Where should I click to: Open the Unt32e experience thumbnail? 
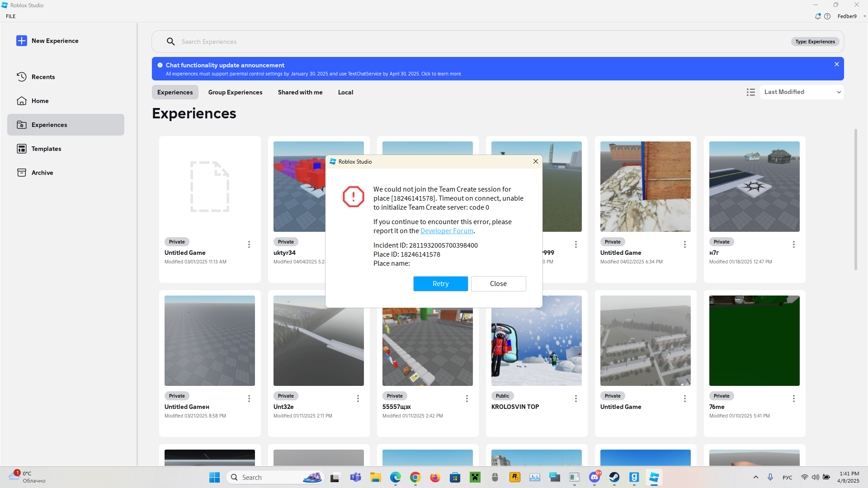point(319,341)
